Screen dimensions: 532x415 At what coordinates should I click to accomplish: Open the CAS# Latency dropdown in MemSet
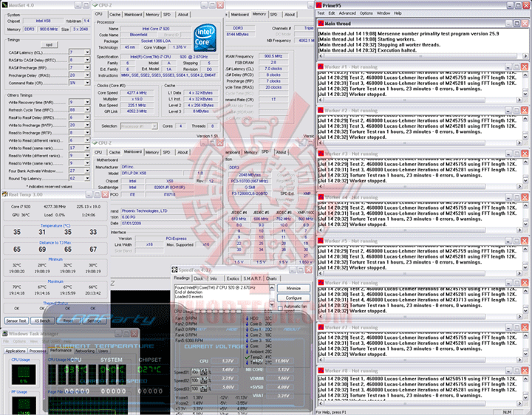point(87,52)
